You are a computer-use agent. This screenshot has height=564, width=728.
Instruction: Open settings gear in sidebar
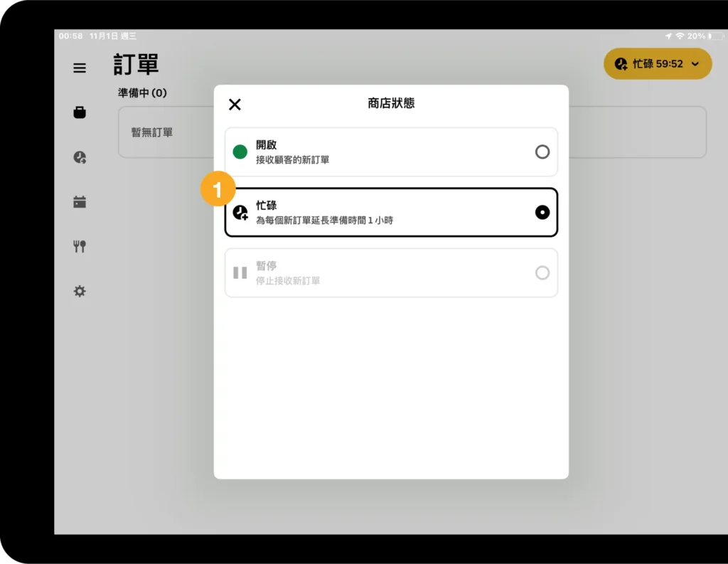(80, 291)
